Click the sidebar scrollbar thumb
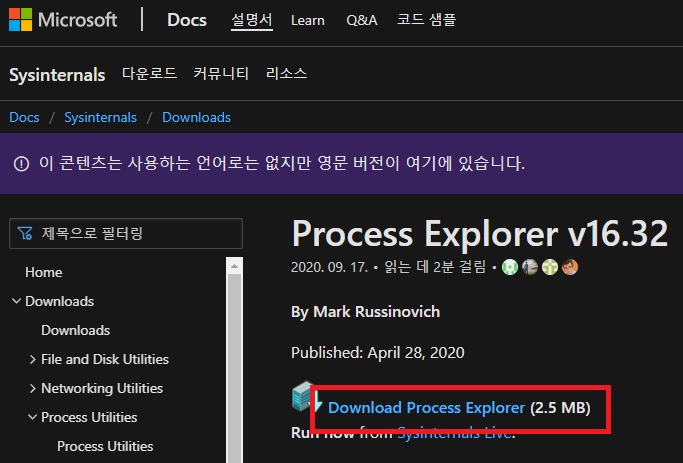683x463 pixels. (234, 368)
